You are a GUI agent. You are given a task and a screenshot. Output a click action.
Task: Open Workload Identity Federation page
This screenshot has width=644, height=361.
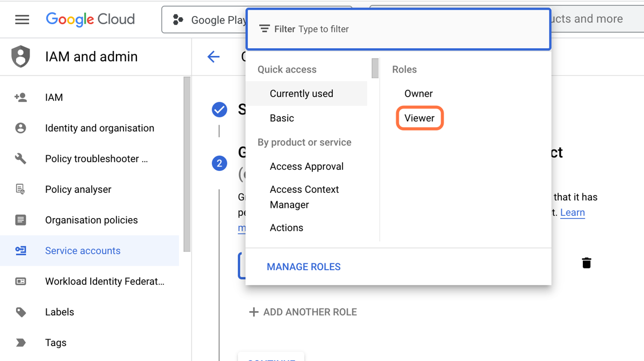[89, 281]
